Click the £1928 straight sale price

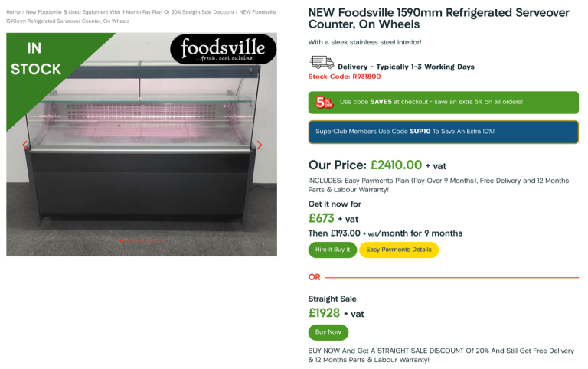click(324, 312)
